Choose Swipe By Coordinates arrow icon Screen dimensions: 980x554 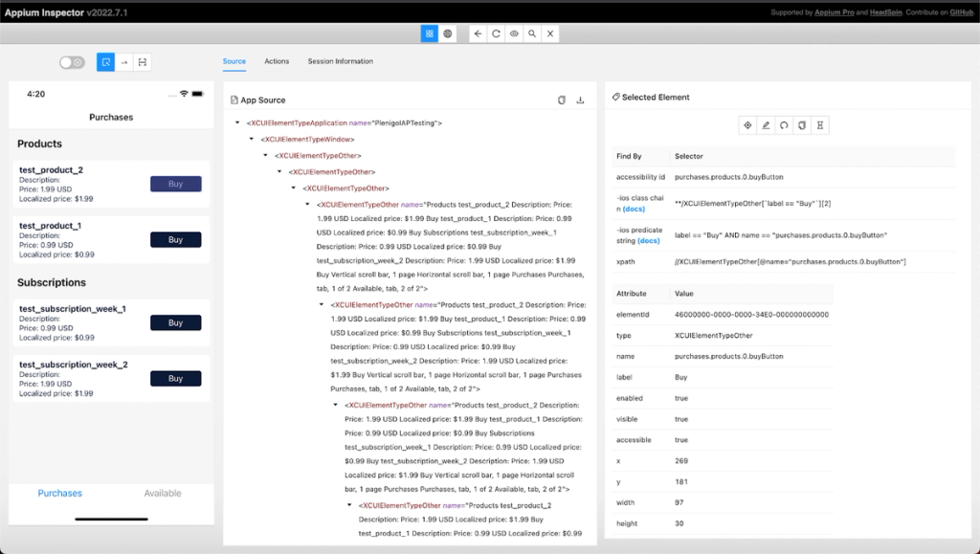click(123, 62)
